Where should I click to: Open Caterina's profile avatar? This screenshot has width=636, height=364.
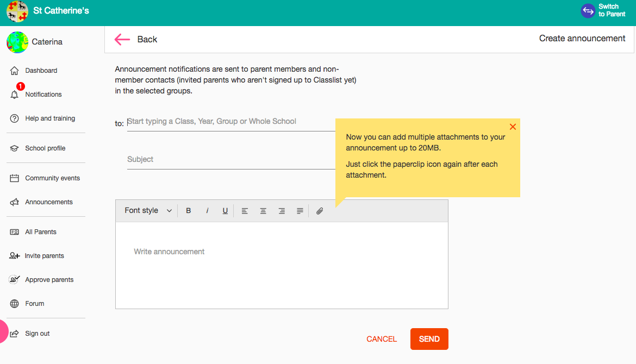(17, 42)
